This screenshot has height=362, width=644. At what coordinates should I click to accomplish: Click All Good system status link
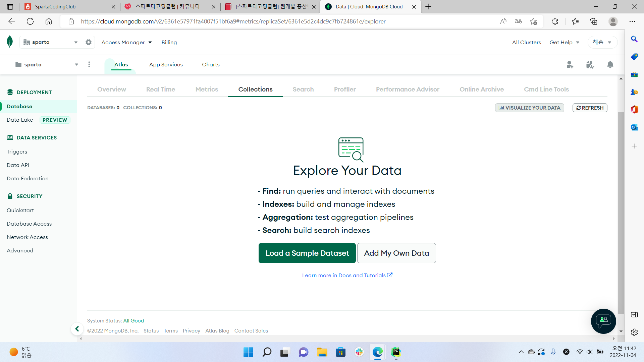133,321
